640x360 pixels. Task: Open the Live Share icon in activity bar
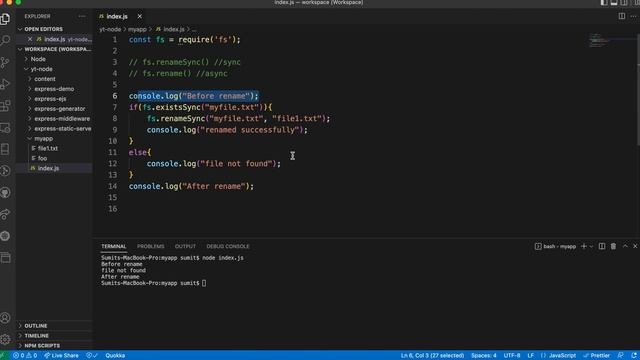(5, 214)
